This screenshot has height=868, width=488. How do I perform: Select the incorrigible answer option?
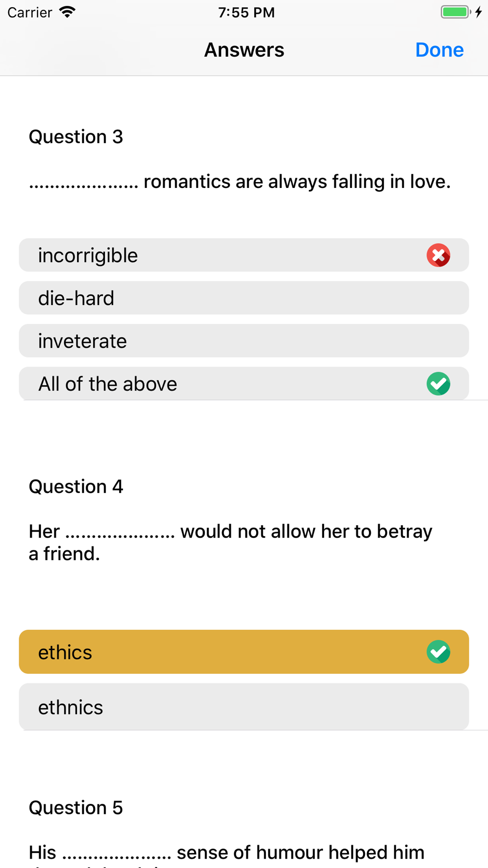244,255
